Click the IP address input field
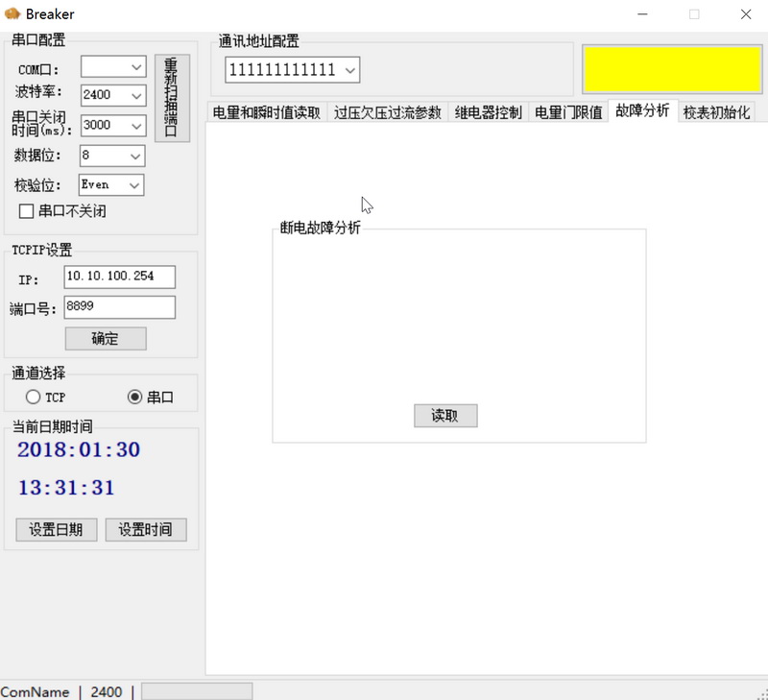 [x=120, y=277]
